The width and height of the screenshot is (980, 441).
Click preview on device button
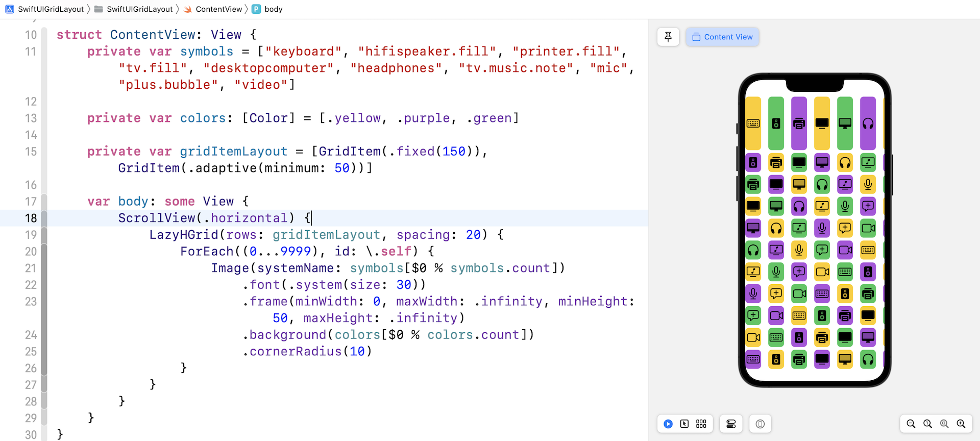[760, 424]
